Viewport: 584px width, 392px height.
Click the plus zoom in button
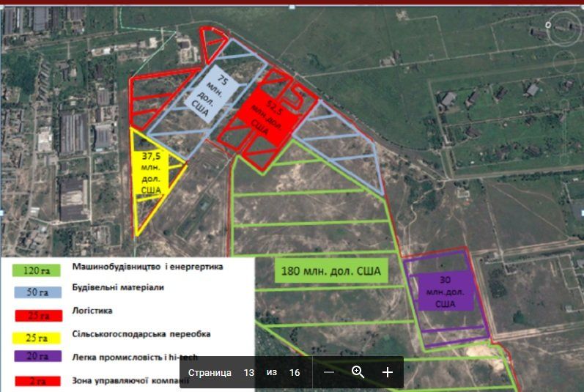pyautogui.click(x=388, y=372)
